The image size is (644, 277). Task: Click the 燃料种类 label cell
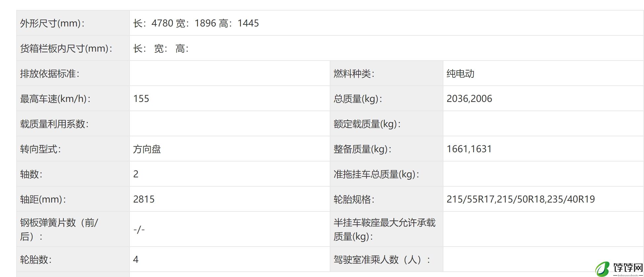coord(354,73)
